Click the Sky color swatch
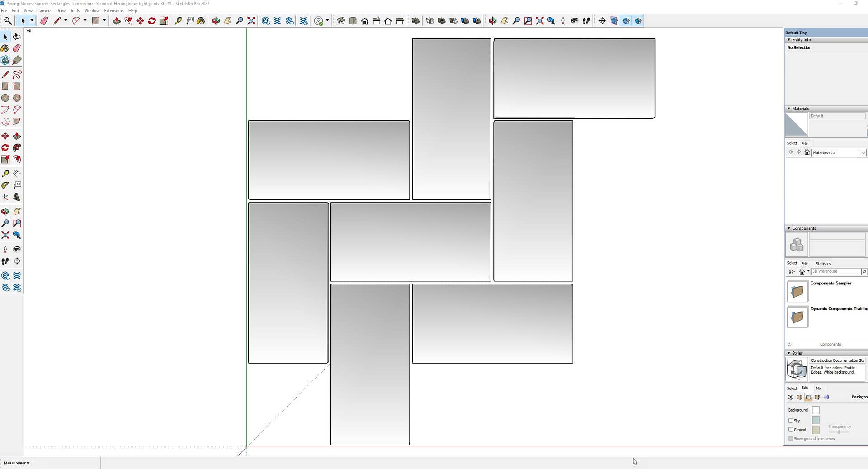The image size is (868, 469). [x=816, y=421]
